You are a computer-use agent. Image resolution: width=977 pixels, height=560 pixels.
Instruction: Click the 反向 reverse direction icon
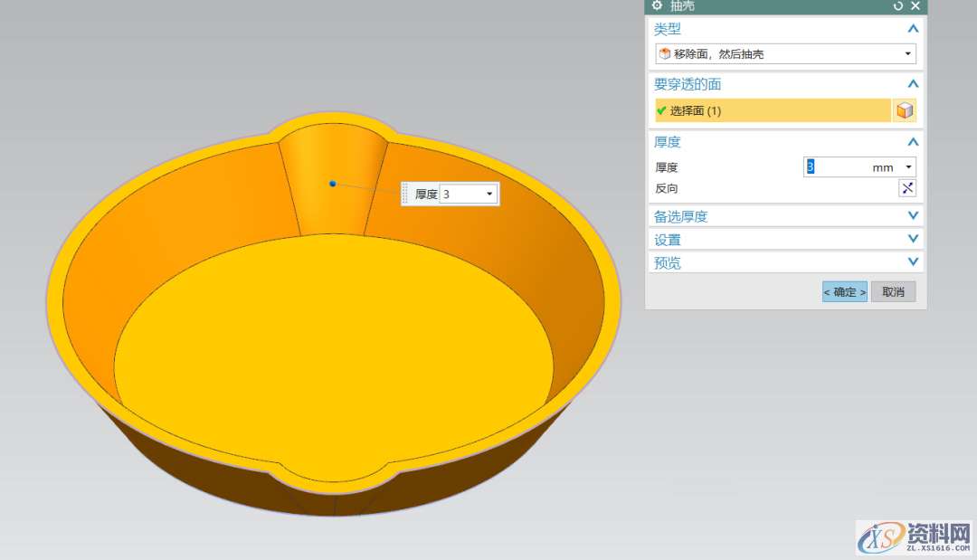pos(906,187)
